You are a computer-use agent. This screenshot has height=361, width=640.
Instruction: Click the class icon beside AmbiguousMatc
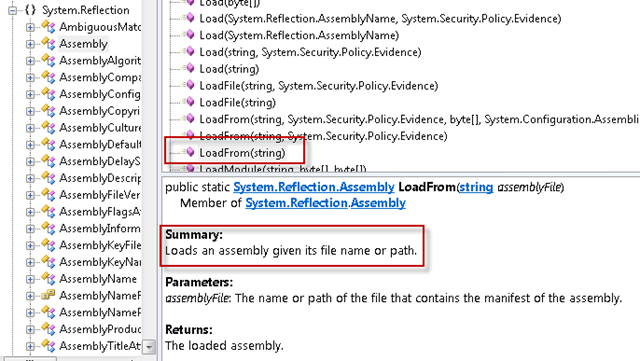[48, 27]
